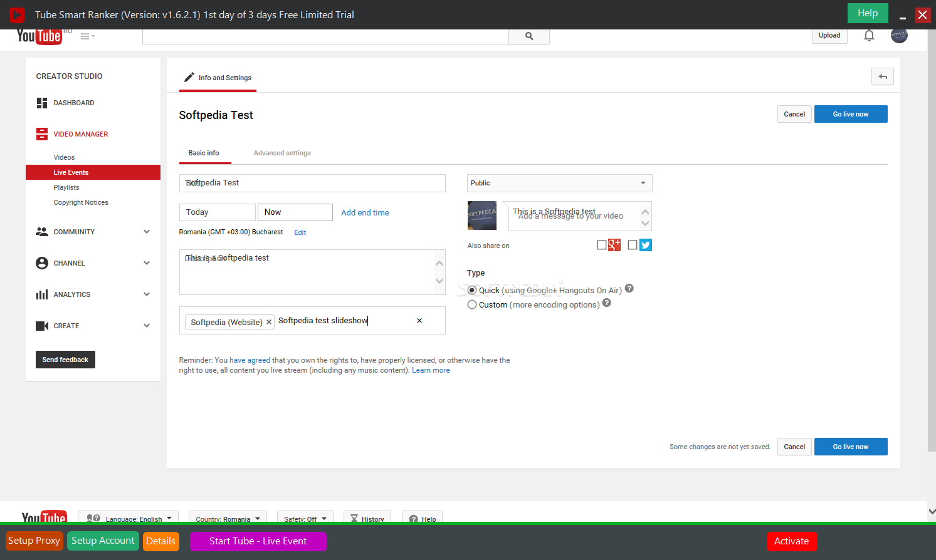Image resolution: width=936 pixels, height=560 pixels.
Task: Click the Setup Proxy button
Action: (x=34, y=541)
